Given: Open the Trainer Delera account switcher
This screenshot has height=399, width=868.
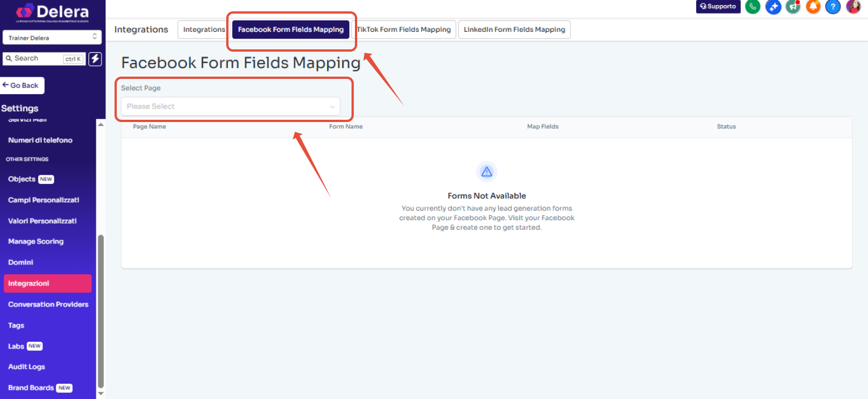Looking at the screenshot, I should (52, 37).
